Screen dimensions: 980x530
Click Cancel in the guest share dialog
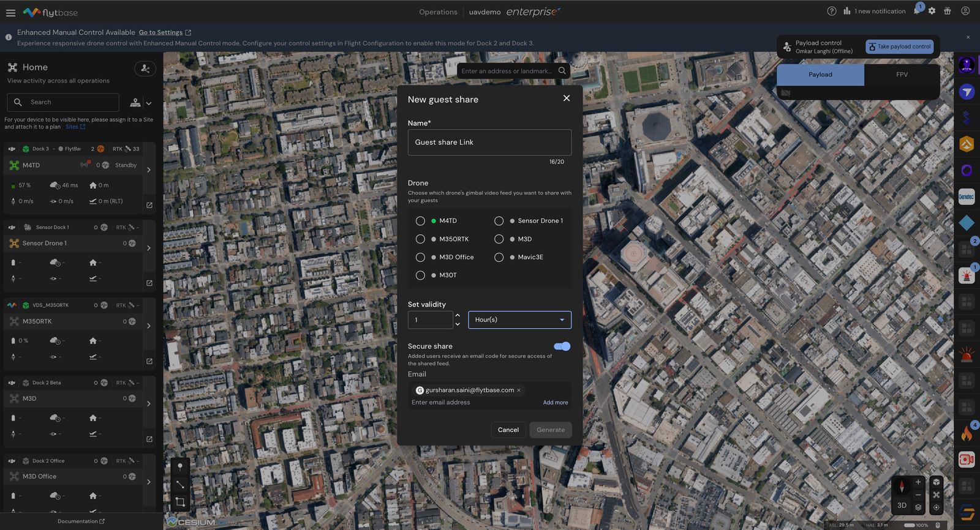[508, 430]
